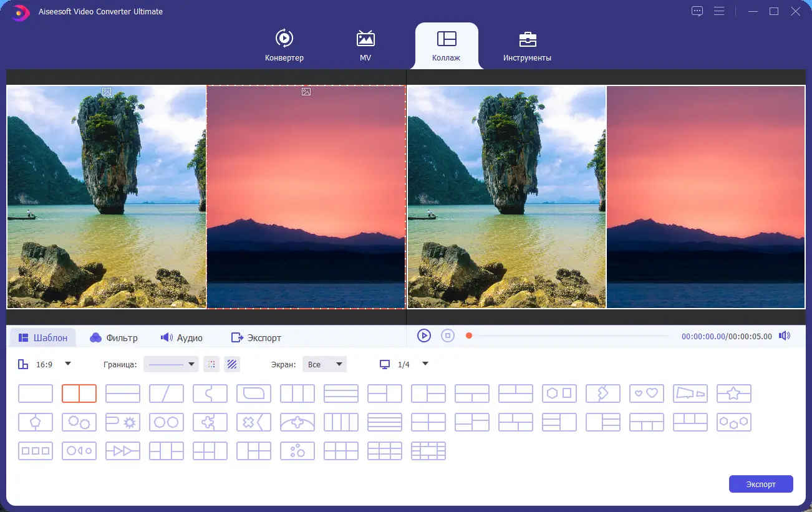Click the Aiseesoft app logo
The width and height of the screenshot is (812, 512).
coord(21,12)
